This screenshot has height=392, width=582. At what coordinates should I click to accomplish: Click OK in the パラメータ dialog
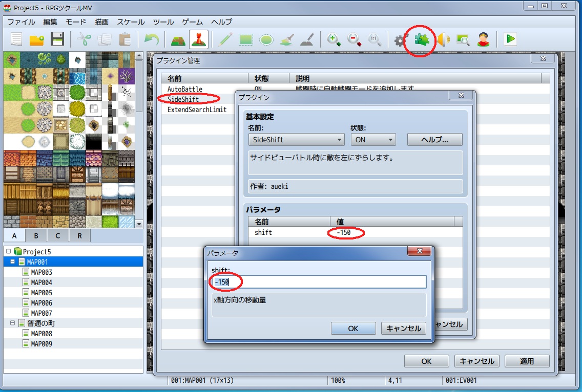(x=353, y=328)
